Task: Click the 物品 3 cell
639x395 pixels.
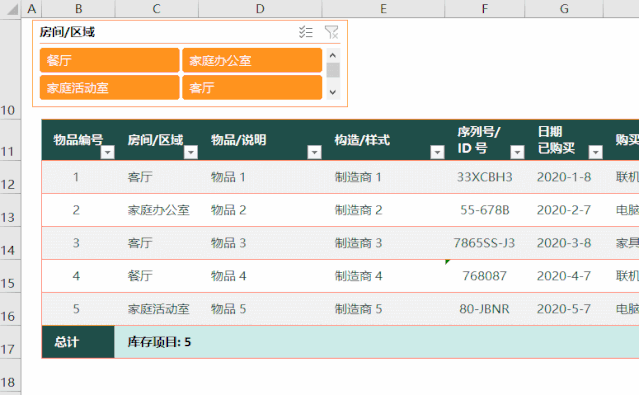Action: [x=260, y=243]
